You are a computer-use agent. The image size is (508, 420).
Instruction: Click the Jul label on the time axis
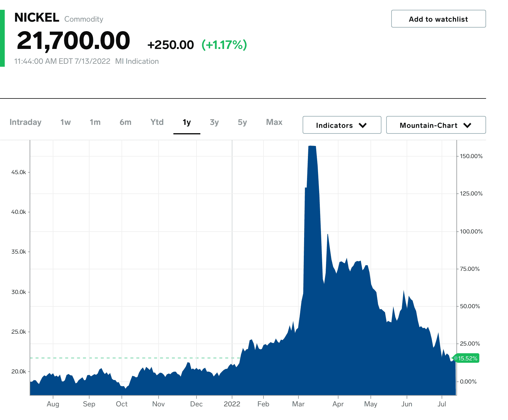click(x=442, y=404)
